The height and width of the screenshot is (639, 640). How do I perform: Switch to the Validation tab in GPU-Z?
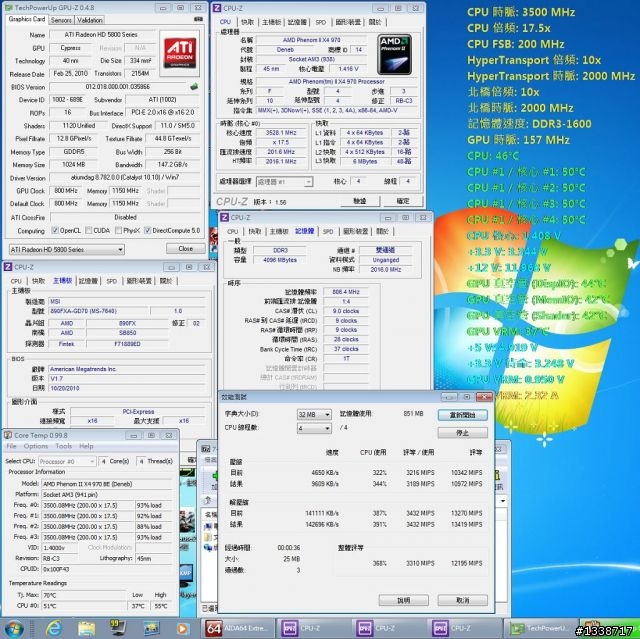[89, 20]
